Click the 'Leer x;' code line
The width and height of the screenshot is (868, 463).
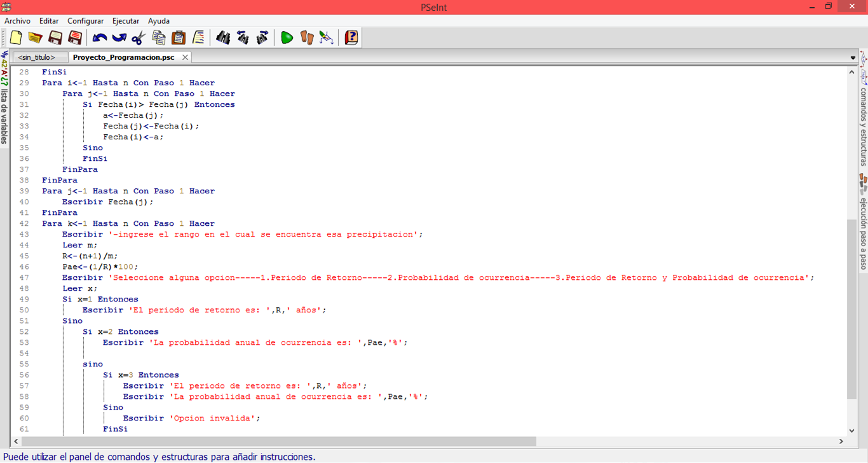[x=79, y=288]
